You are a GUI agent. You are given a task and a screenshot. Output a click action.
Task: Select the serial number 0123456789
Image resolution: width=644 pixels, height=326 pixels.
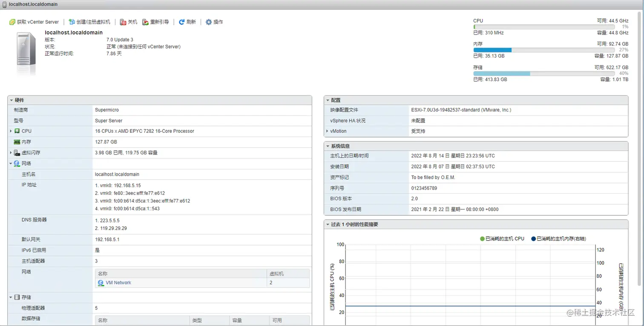pyautogui.click(x=424, y=188)
